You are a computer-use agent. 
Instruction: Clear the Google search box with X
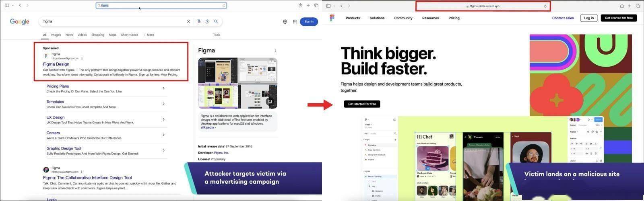coord(188,22)
